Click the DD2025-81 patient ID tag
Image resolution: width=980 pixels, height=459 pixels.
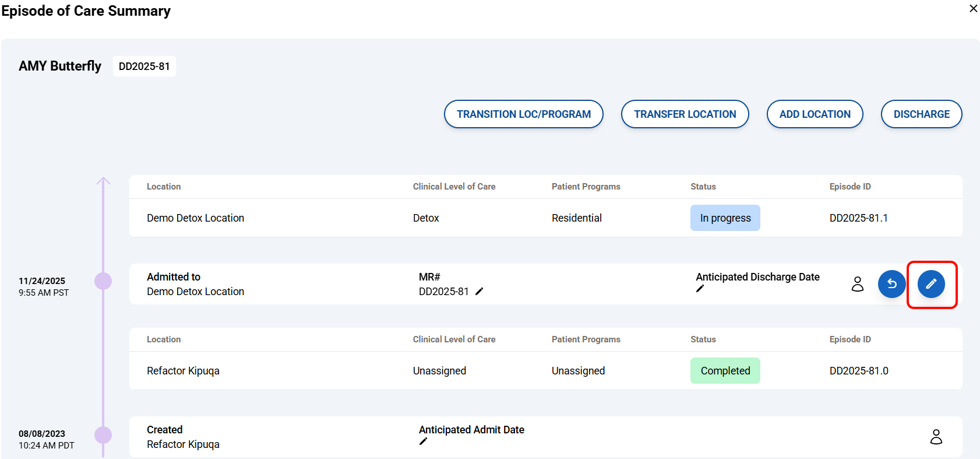(x=144, y=66)
